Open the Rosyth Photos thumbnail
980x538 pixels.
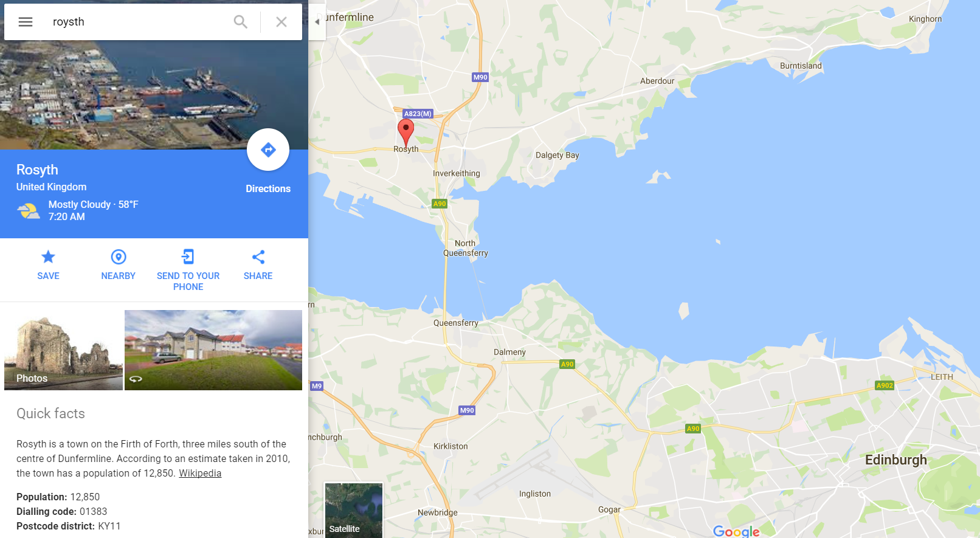tap(63, 350)
